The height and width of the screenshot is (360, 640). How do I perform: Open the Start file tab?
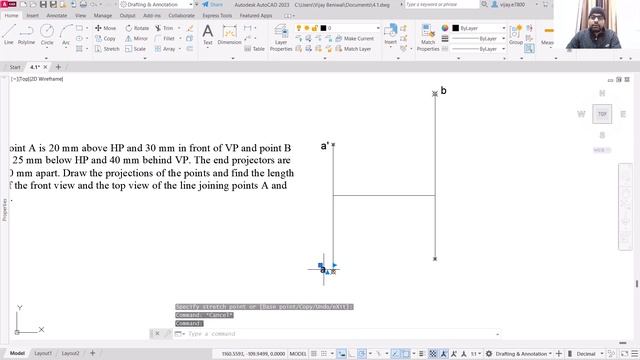(x=15, y=67)
